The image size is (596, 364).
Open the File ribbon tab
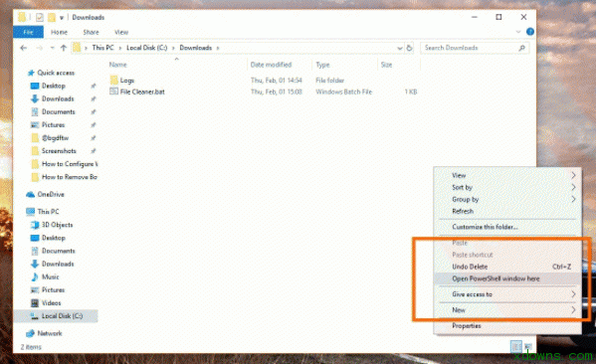click(x=28, y=32)
